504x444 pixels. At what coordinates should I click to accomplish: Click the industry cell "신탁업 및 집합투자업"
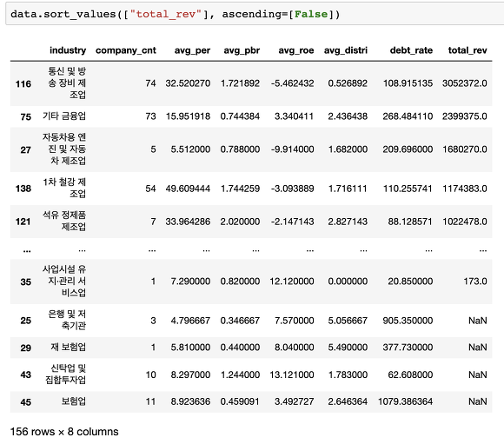point(65,374)
